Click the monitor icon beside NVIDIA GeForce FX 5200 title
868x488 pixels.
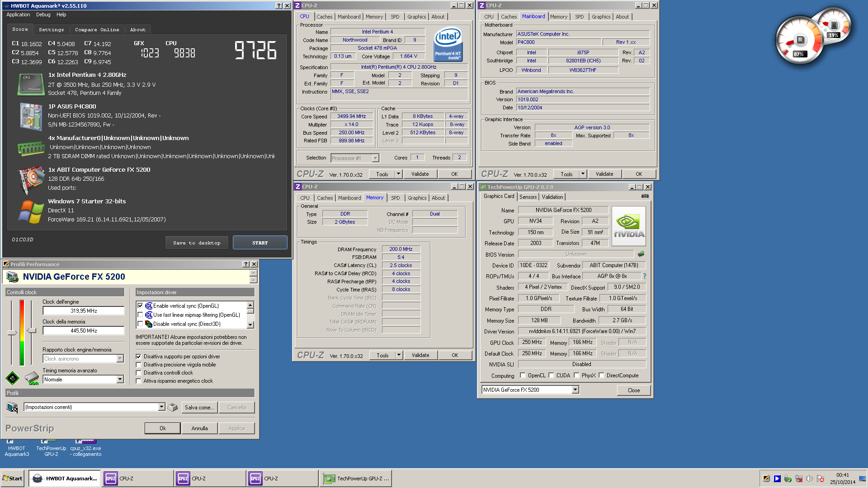tap(13, 277)
